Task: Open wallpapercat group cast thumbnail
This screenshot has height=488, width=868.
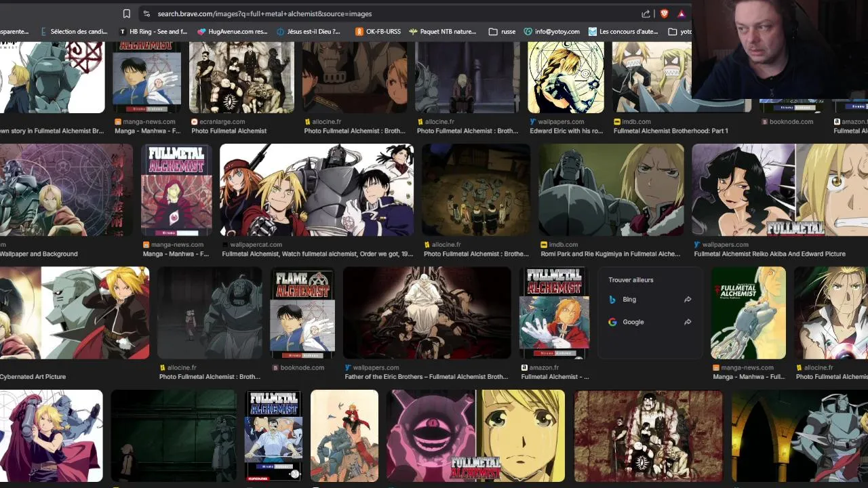Action: click(317, 190)
